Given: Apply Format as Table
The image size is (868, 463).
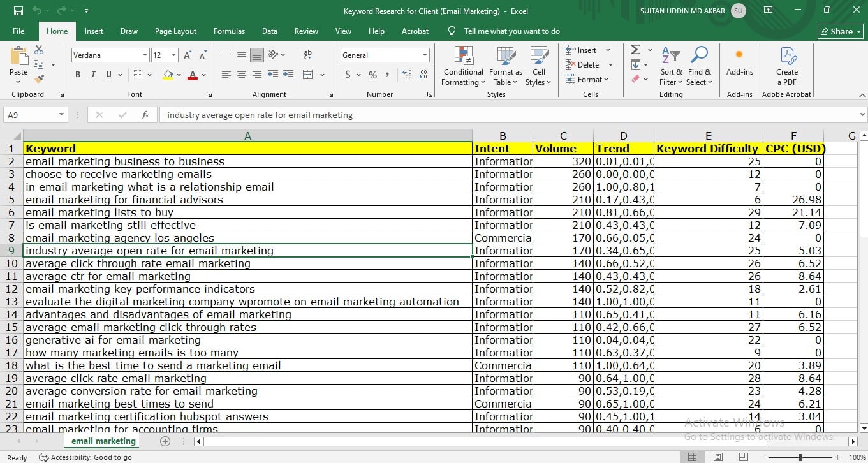Looking at the screenshot, I should click(504, 66).
